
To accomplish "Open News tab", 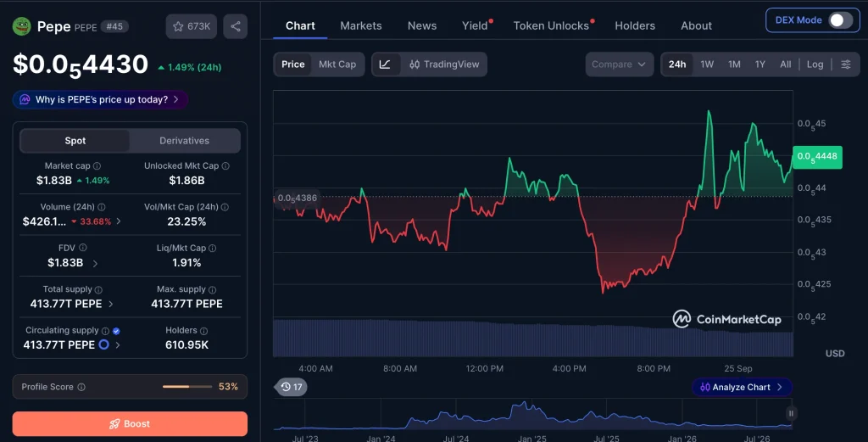I will point(422,25).
